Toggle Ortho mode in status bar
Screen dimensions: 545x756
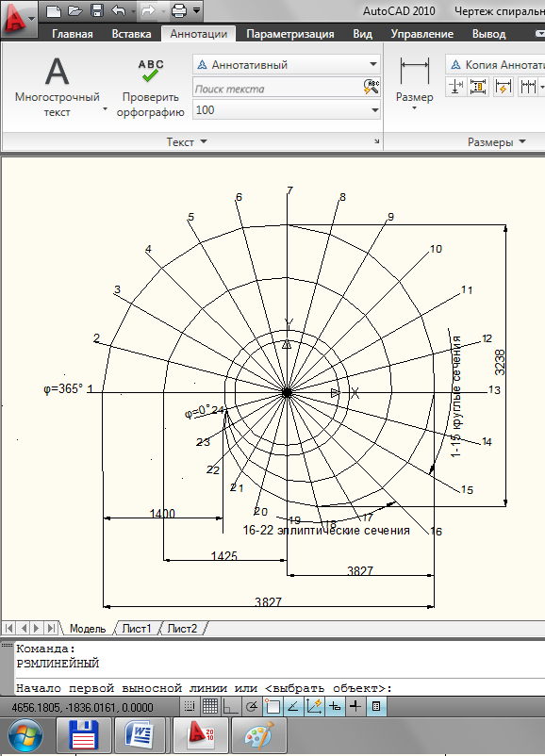point(230,707)
